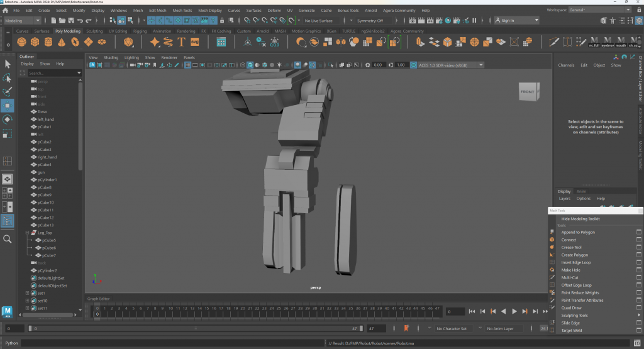This screenshot has height=349, width=644.
Task: Click the Polygon Cylinder shelf icon
Action: [48, 42]
